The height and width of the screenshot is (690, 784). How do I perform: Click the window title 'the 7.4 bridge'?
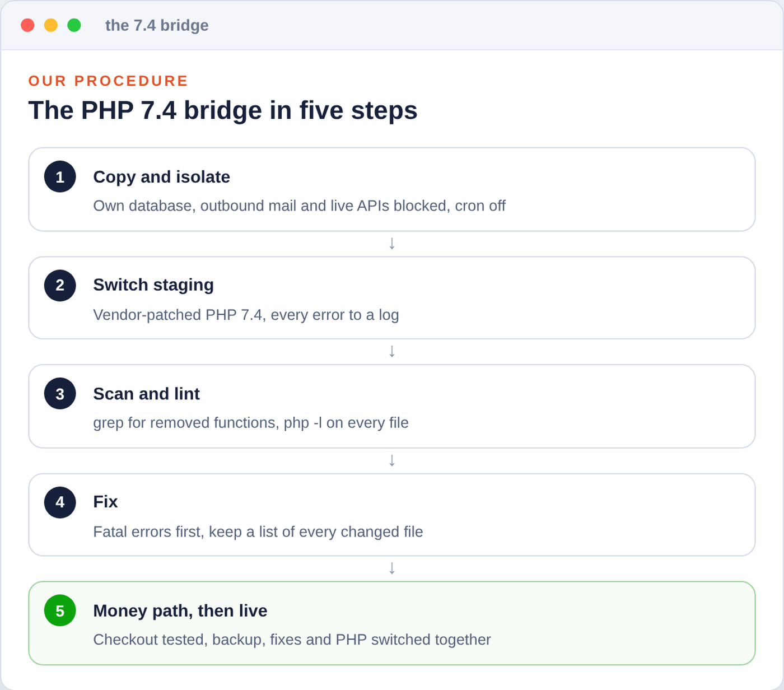click(x=157, y=25)
